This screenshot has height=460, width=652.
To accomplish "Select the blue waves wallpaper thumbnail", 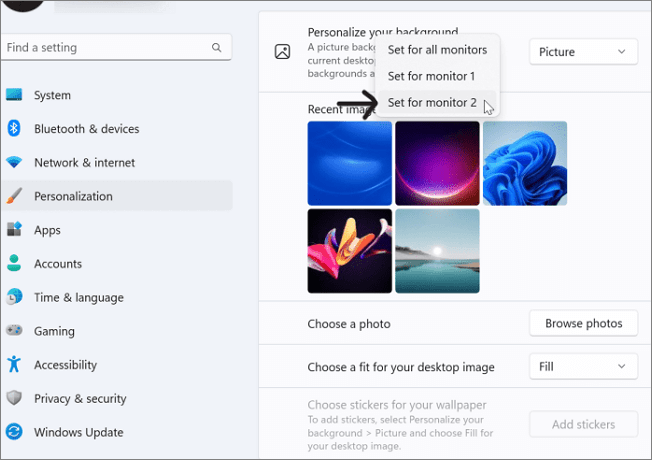I will pyautogui.click(x=350, y=163).
